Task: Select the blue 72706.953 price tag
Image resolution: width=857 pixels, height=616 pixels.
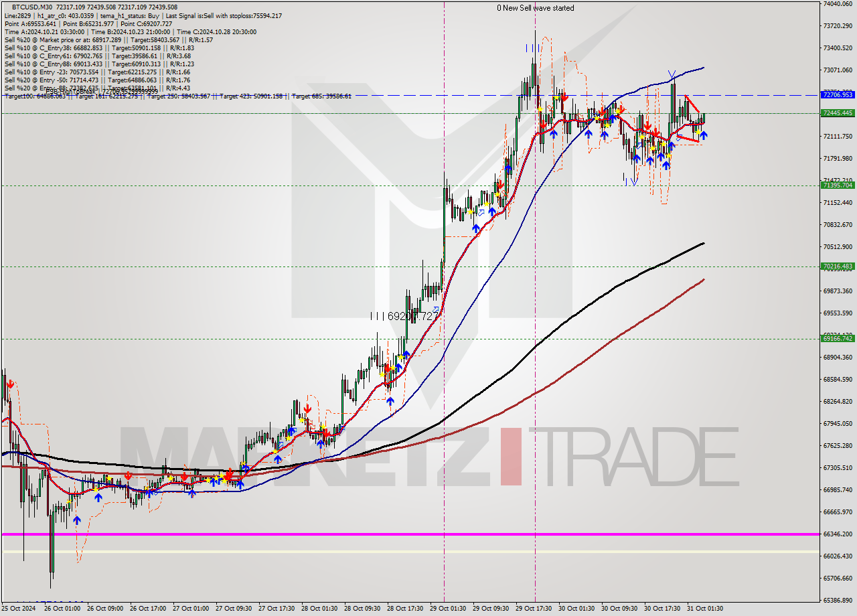Action: (x=837, y=95)
